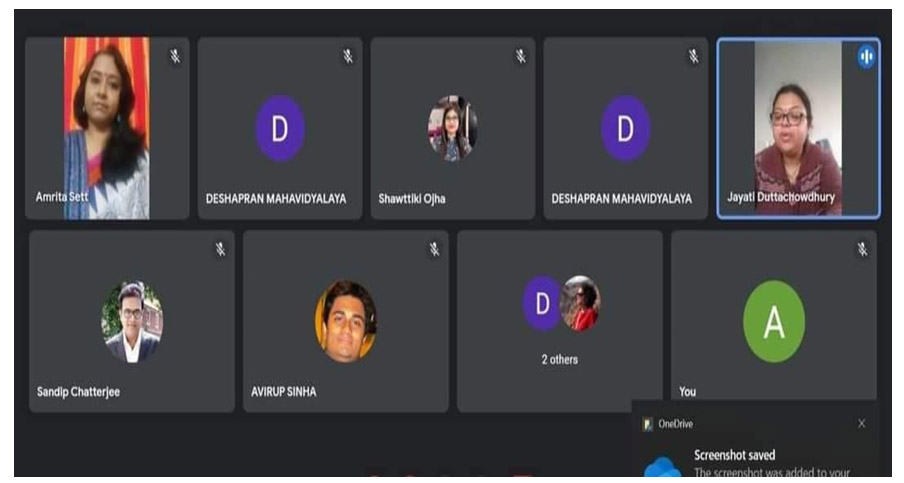
Task: Click muted mic icon on Amrita Sett tile
Action: coord(175,56)
